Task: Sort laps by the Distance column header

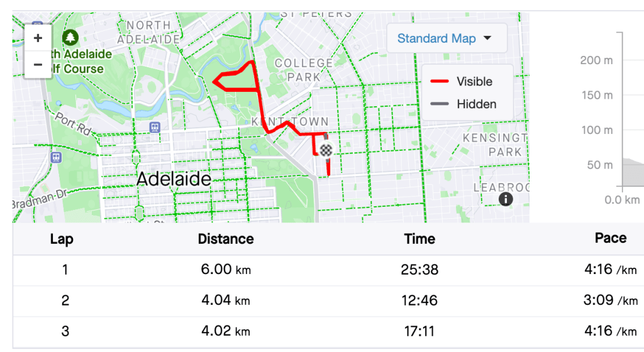Action: click(226, 239)
